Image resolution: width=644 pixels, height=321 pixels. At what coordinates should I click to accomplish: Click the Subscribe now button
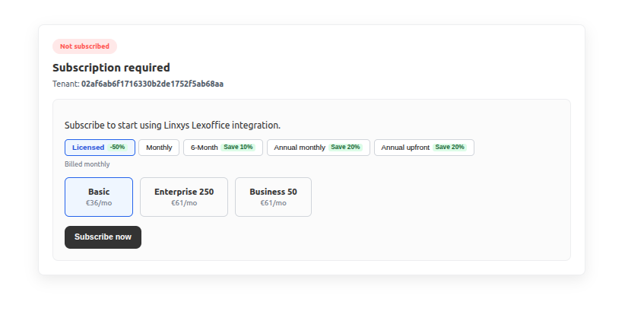[x=103, y=237]
